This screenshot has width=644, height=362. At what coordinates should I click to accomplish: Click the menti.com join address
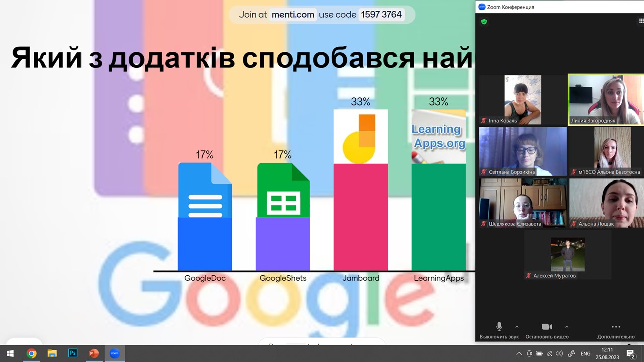click(x=293, y=14)
